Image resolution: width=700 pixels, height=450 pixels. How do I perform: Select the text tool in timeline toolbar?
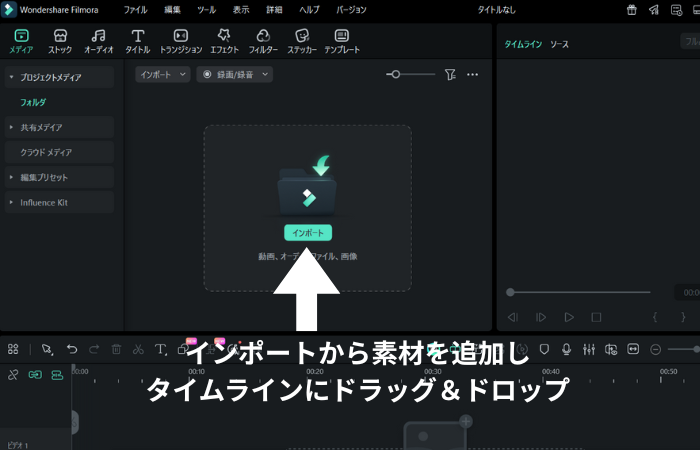coord(160,349)
